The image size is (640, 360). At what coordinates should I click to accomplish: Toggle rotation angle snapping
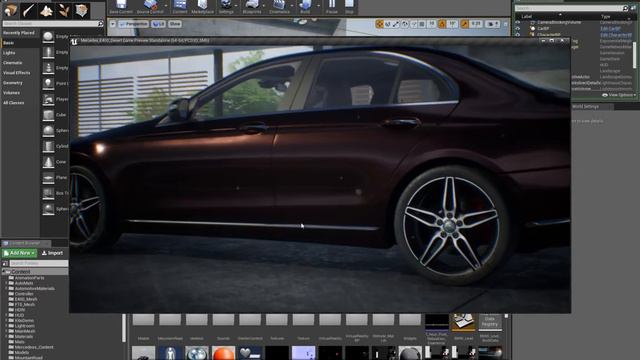click(x=442, y=24)
